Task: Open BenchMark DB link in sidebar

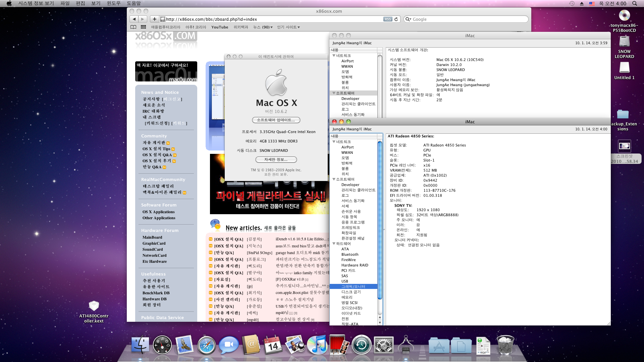Action: click(x=156, y=293)
